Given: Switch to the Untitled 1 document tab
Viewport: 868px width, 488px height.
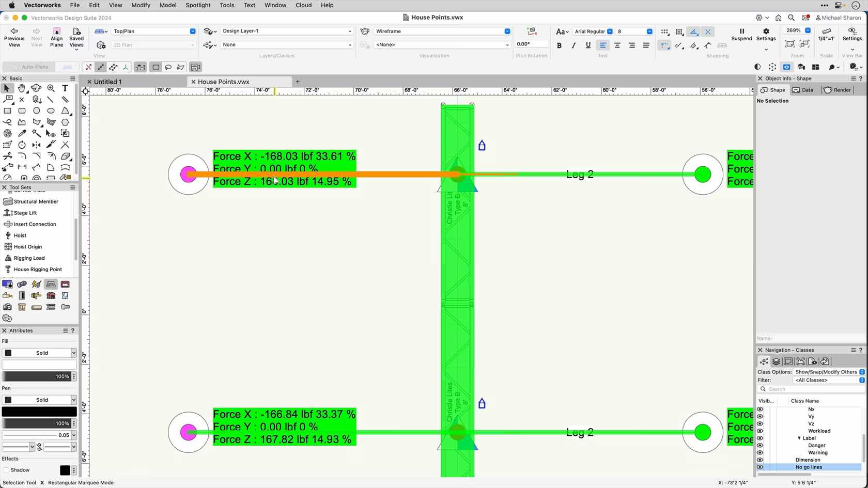Looking at the screenshot, I should point(107,82).
